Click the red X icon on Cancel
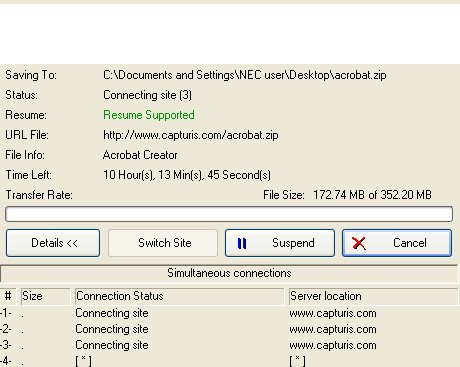 coord(359,243)
